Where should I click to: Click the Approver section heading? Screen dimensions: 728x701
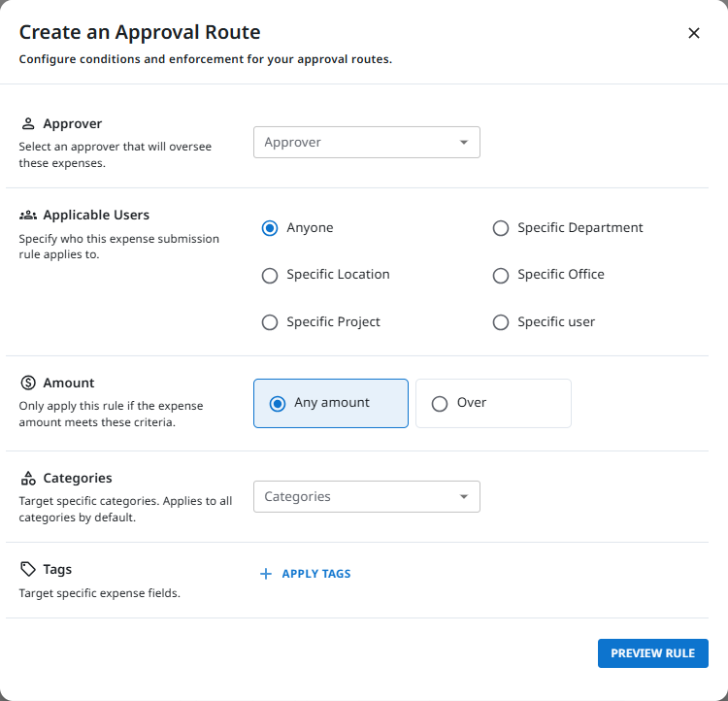(x=73, y=123)
